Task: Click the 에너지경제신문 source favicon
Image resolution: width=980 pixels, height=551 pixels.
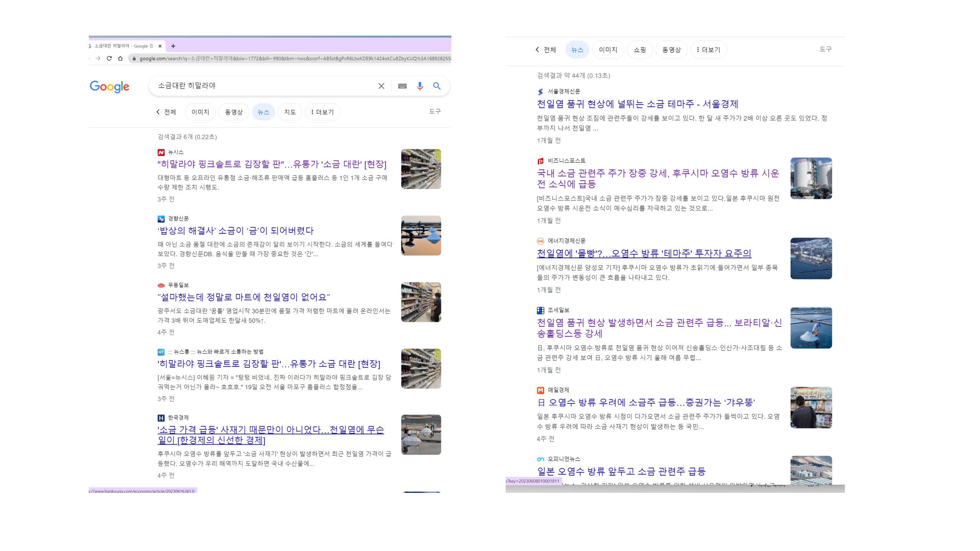Action: point(541,241)
